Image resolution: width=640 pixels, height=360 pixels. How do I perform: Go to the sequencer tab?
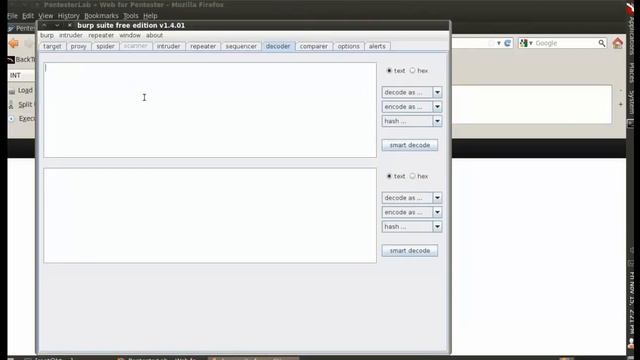tap(241, 46)
